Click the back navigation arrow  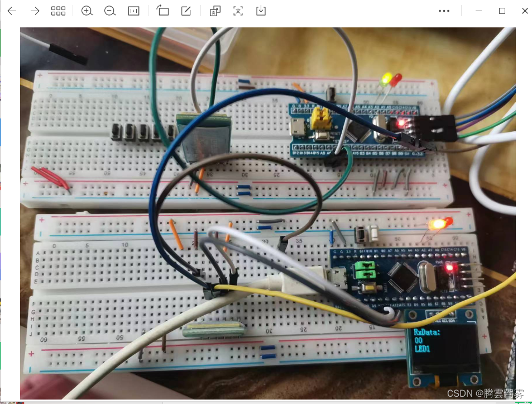pyautogui.click(x=11, y=10)
